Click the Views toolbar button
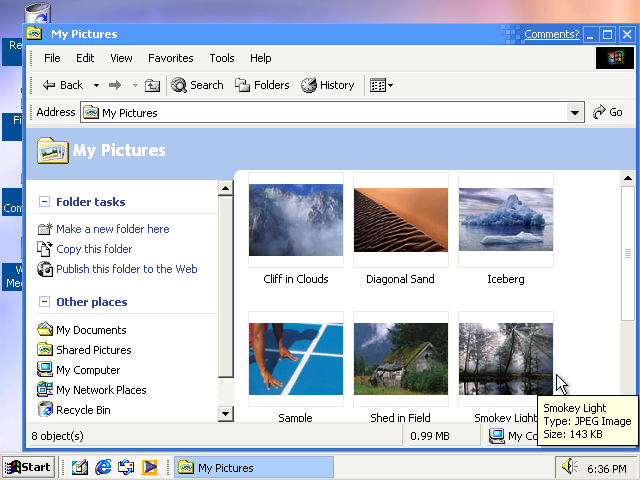The image size is (640, 480). 378,85
